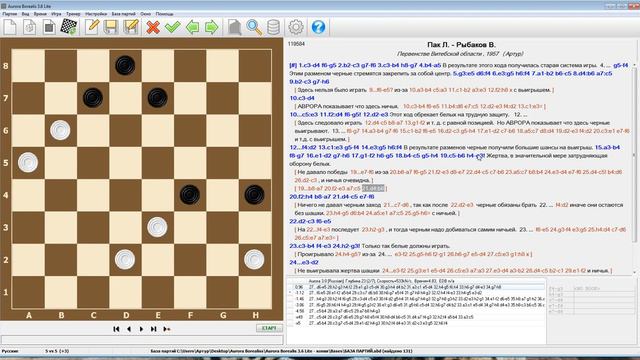Viewport: 640px width, 360px height.
Task: Step forward one move
Action: [141, 329]
